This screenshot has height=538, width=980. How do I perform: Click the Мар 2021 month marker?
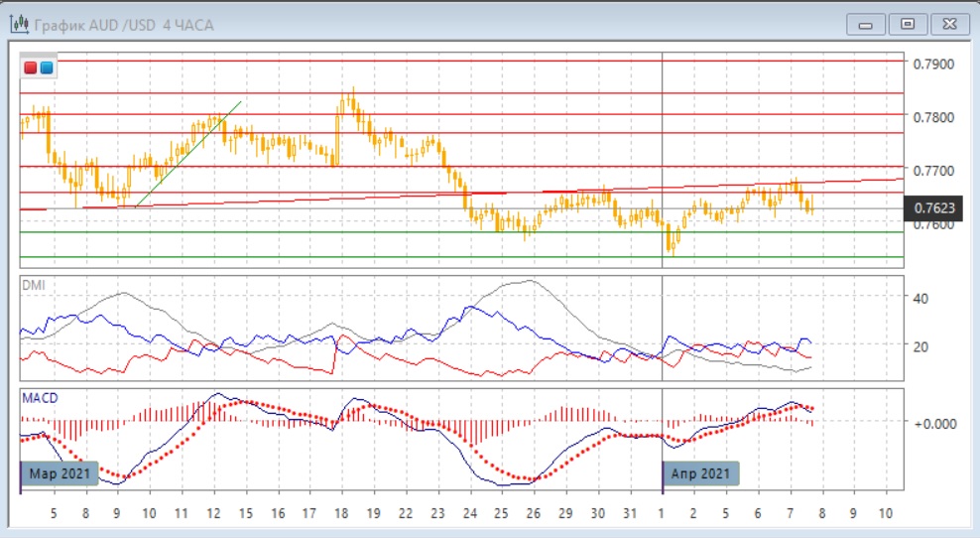[x=60, y=473]
